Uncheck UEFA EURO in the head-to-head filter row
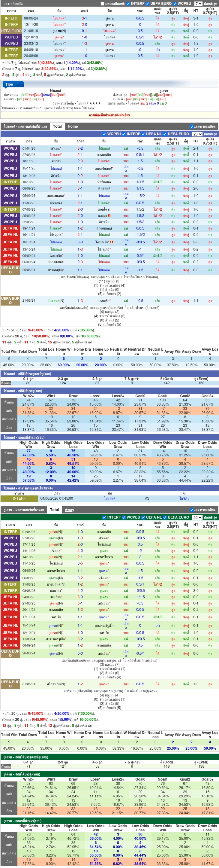The height and width of the screenshot is (868, 219). point(148,4)
